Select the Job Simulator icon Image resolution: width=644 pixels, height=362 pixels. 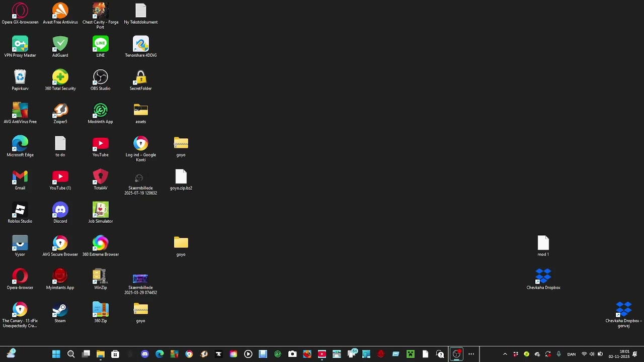(101, 213)
